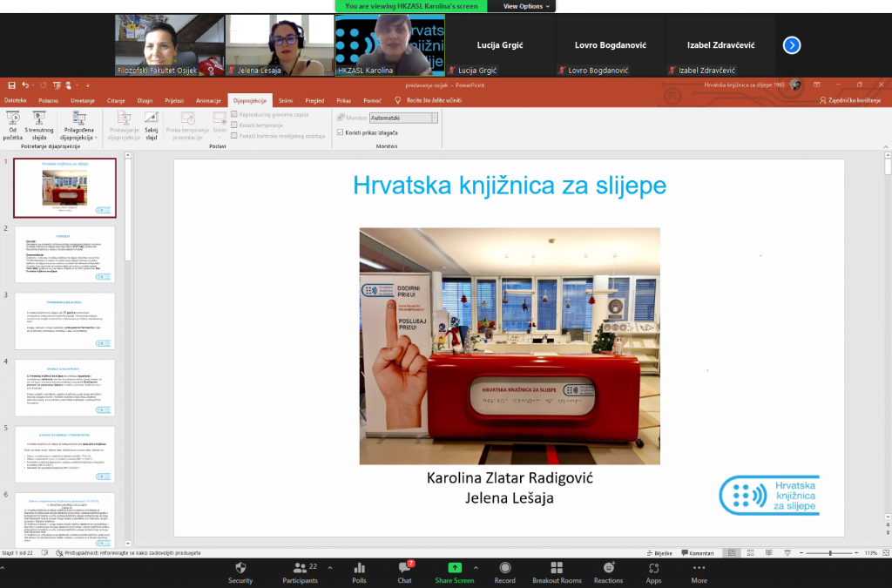Click the Zajedničko korištenje share button
Screen dimensions: 892x588
click(850, 100)
